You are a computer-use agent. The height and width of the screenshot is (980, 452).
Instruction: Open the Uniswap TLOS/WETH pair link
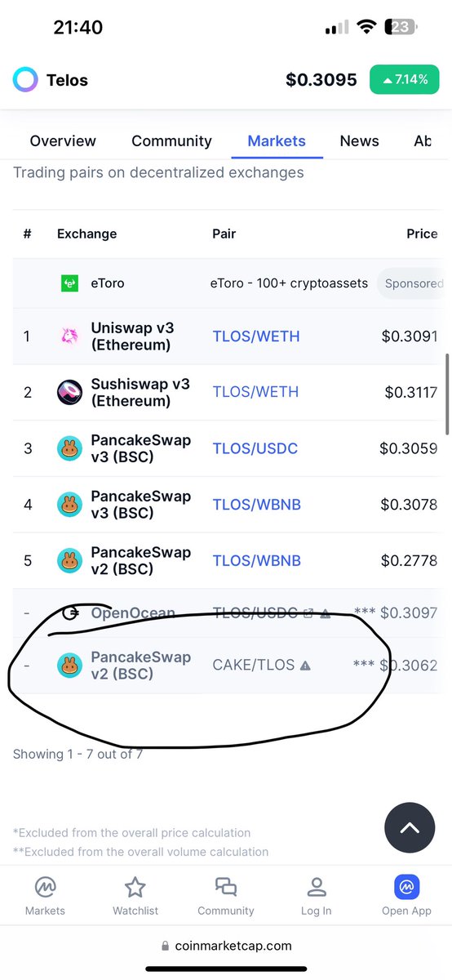pos(256,336)
